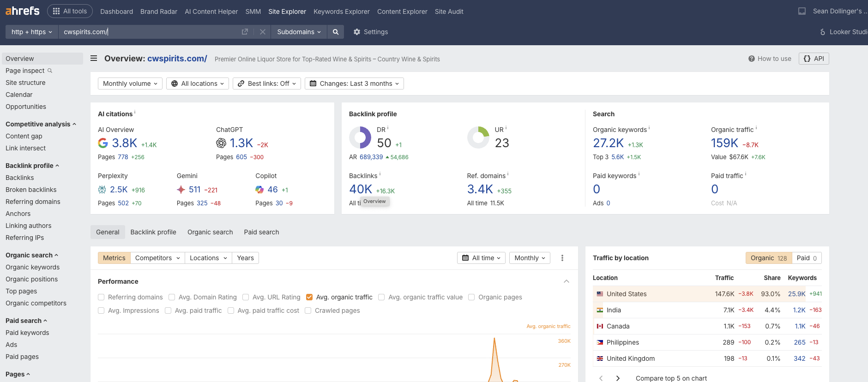Uncheck the Avg. organic traffic checkbox
The width and height of the screenshot is (868, 382).
(x=309, y=297)
